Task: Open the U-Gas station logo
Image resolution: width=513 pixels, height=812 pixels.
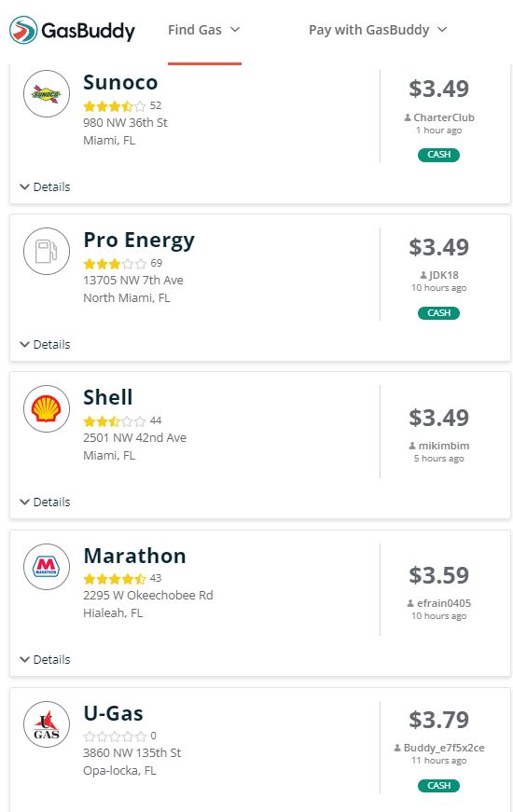Action: (x=47, y=724)
